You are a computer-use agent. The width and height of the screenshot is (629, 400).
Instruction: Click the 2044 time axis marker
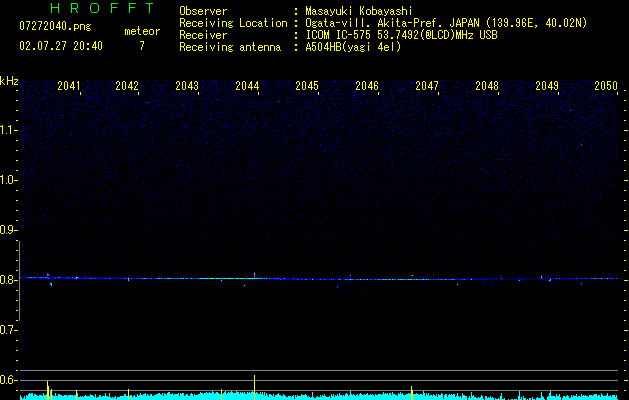tap(247, 86)
